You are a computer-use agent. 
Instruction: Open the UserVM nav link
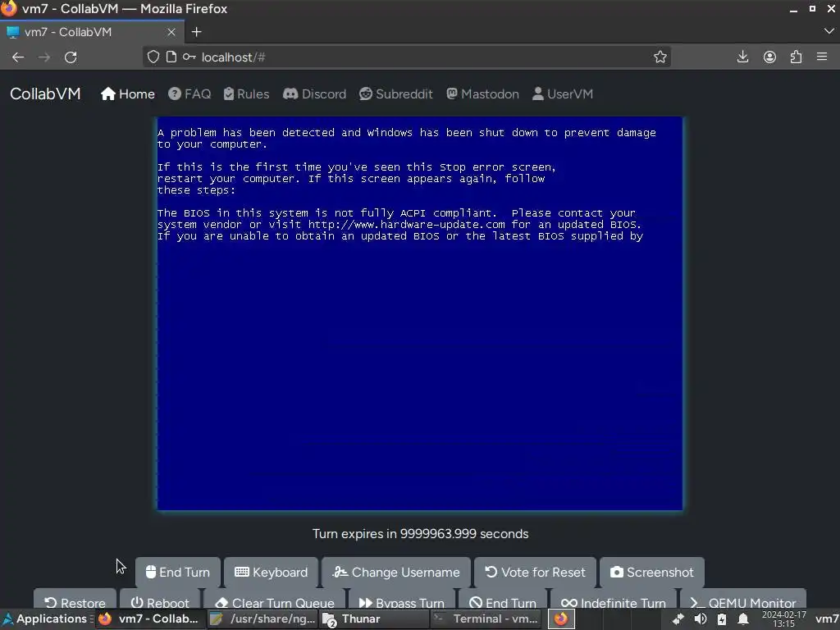click(563, 94)
